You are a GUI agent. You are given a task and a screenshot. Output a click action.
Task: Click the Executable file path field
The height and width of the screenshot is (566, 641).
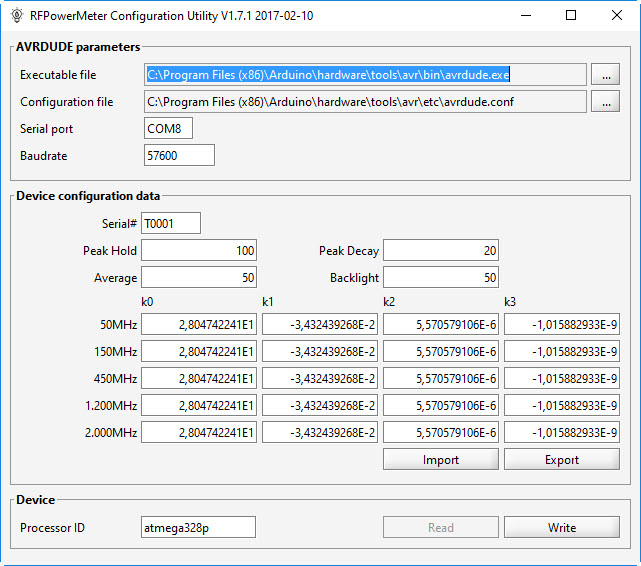[365, 75]
